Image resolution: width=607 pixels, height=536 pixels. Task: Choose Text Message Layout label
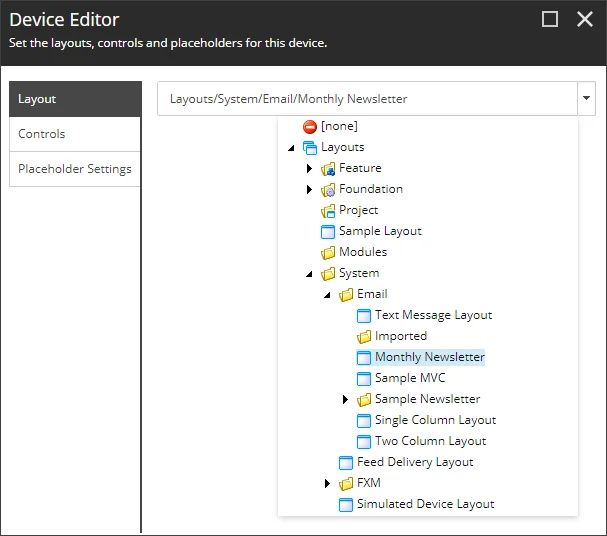click(x=434, y=315)
